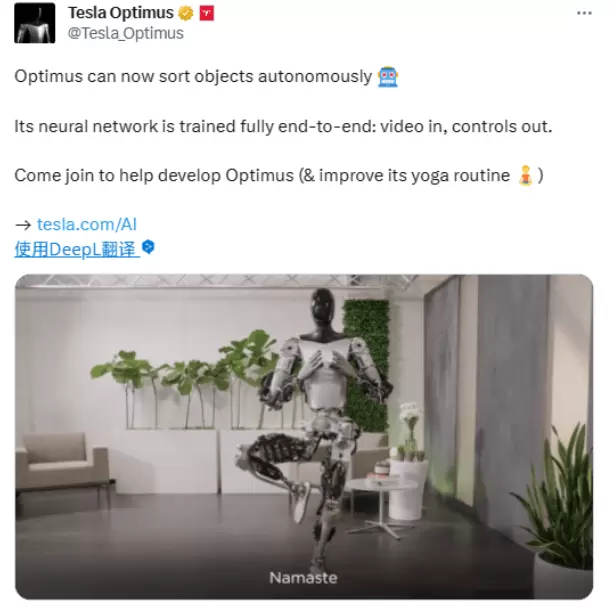This screenshot has height=612, width=610.
Task: Click the arrow before tesla.com/AI
Action: [23, 225]
